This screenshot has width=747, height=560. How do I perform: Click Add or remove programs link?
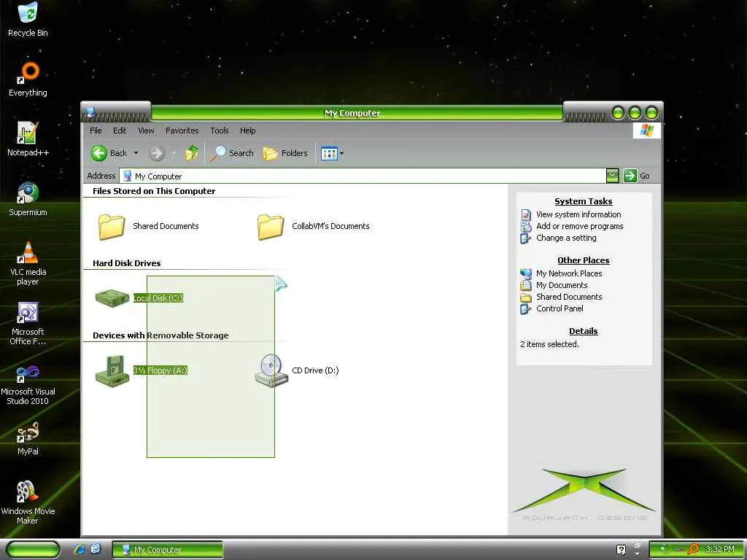[x=579, y=226]
